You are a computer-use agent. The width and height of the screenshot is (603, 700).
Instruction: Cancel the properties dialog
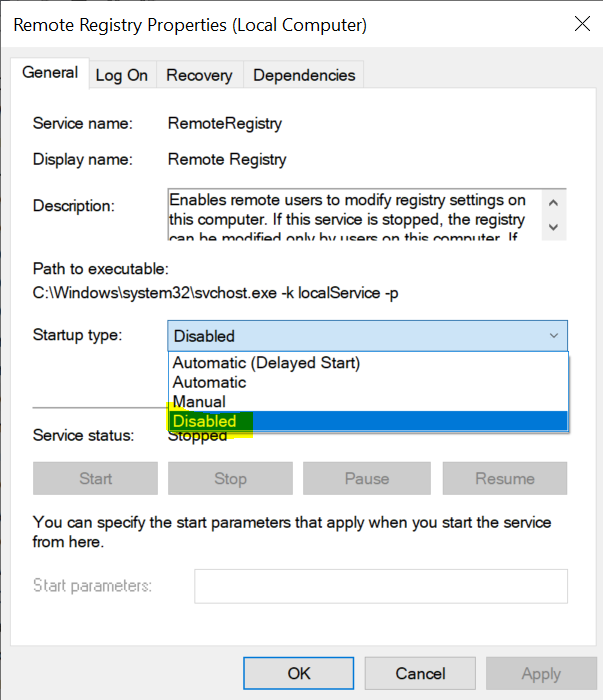pyautogui.click(x=420, y=673)
